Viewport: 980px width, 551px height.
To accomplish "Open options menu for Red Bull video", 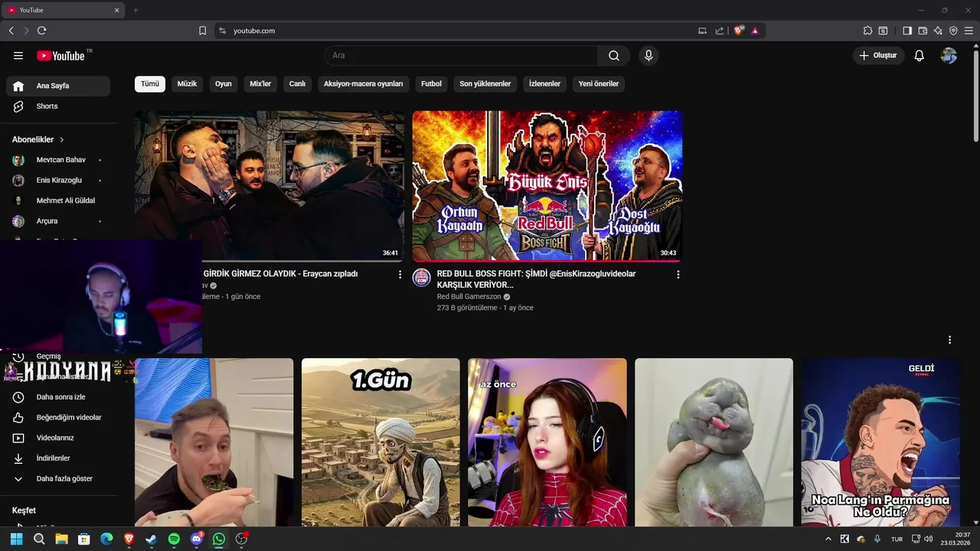I will pyautogui.click(x=678, y=274).
